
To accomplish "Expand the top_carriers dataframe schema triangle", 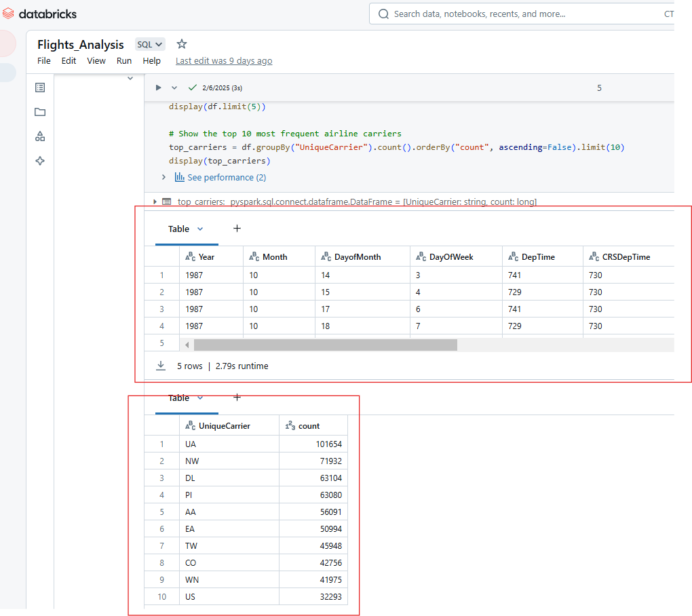I will (155, 201).
